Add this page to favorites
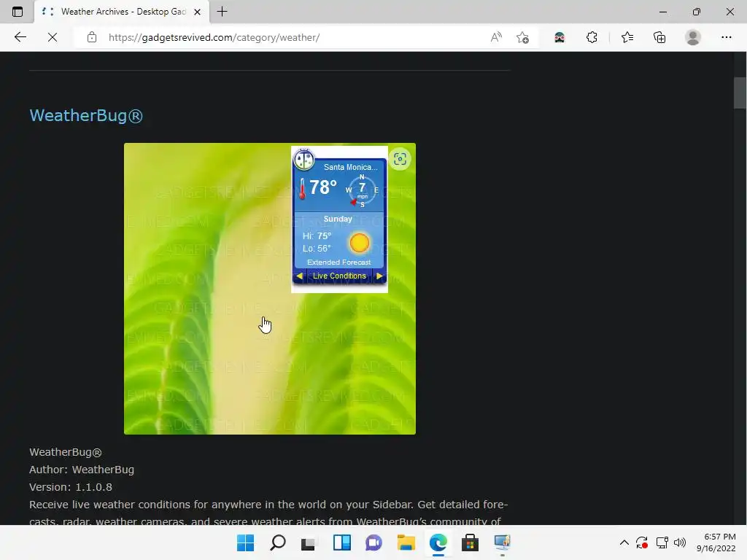Image resolution: width=747 pixels, height=560 pixels. [522, 37]
